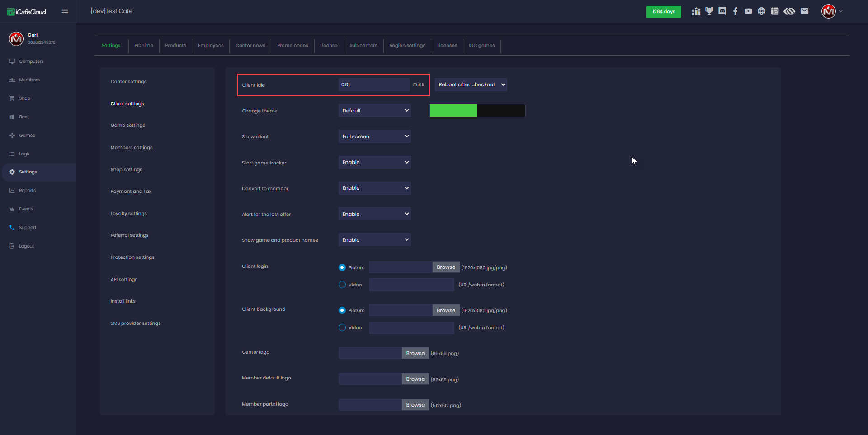Click Browse button for Center logo
The image size is (868, 435).
pyautogui.click(x=415, y=353)
